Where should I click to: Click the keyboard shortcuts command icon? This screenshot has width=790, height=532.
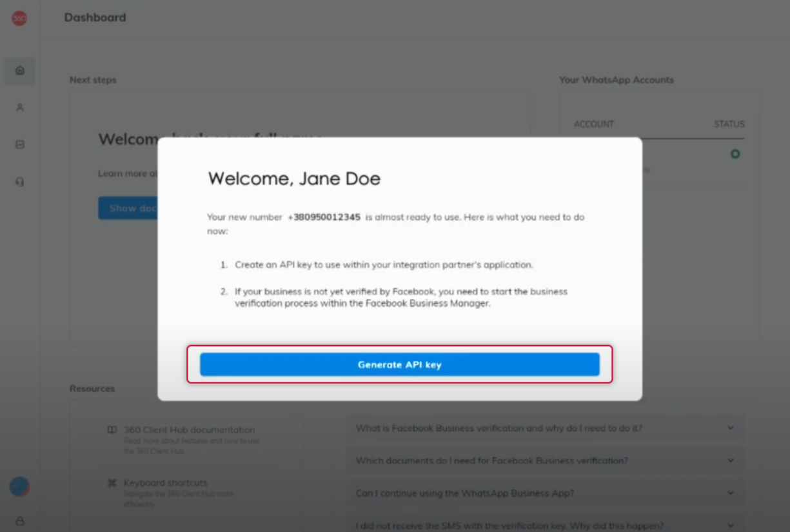112,483
